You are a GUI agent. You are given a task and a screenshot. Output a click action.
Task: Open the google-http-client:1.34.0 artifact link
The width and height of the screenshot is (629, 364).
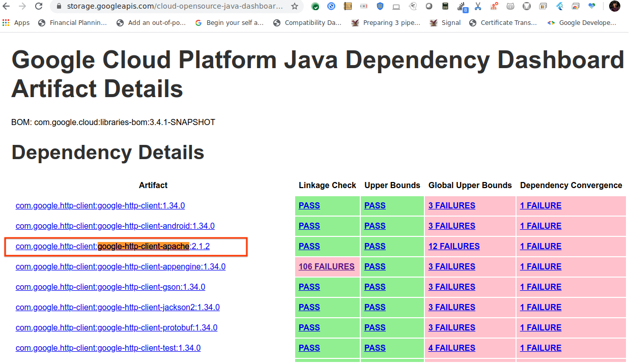100,205
